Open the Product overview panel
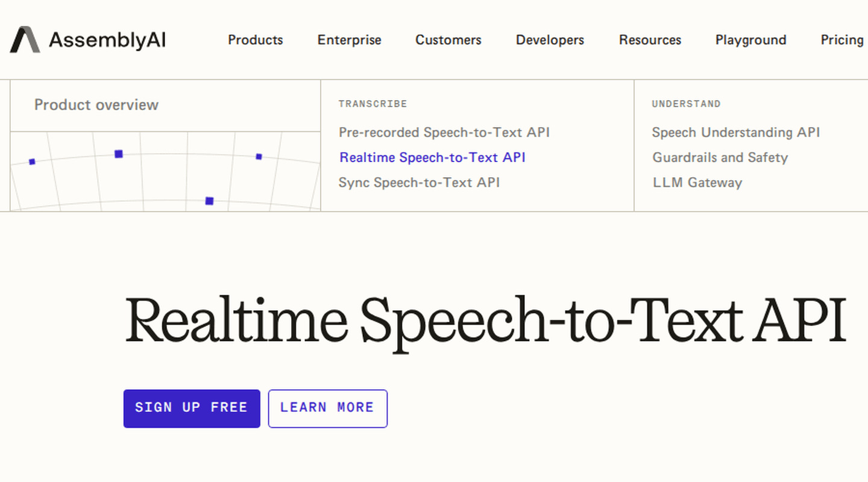The width and height of the screenshot is (868, 482). click(96, 105)
